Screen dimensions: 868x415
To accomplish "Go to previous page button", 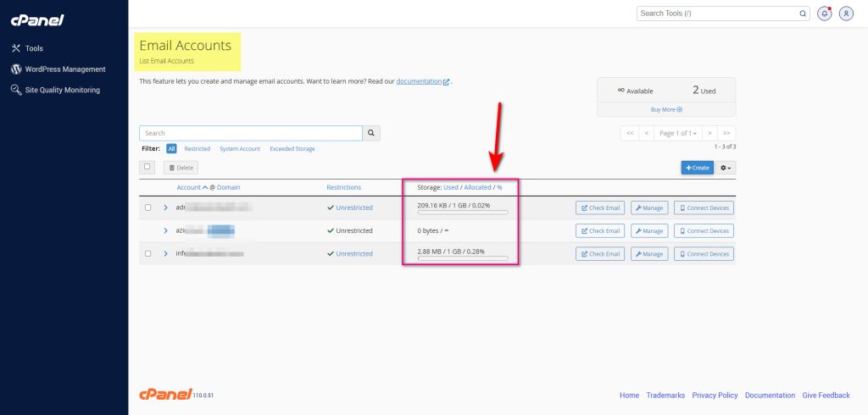I will pyautogui.click(x=647, y=133).
